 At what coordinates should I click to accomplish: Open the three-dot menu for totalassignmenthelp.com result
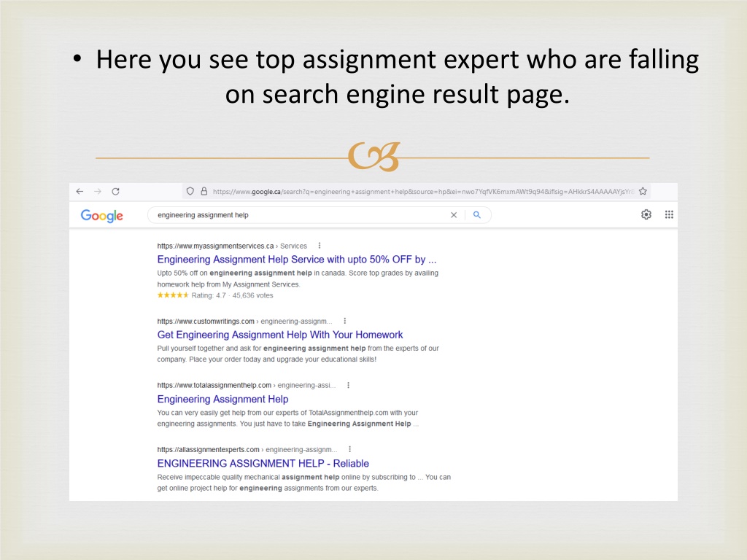click(348, 385)
